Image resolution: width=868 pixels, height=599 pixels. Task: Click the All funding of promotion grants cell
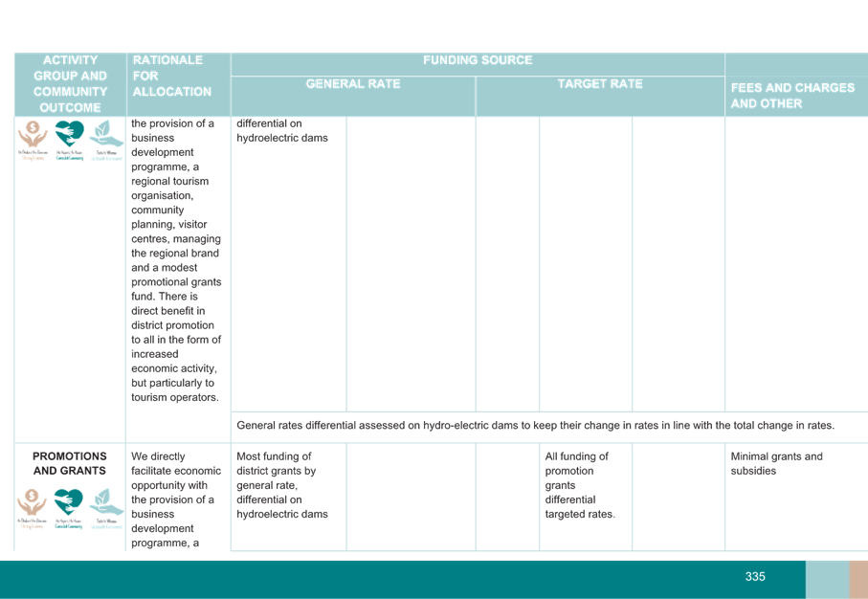(579, 485)
